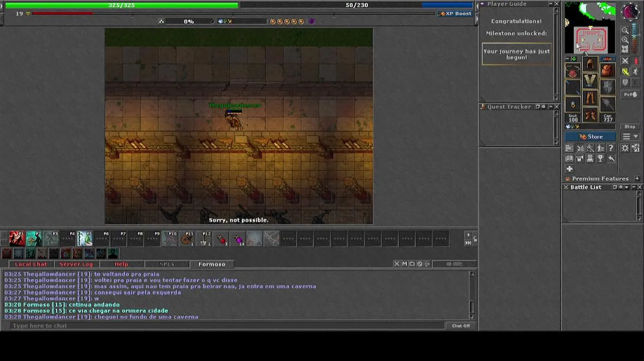
Task: Open the ignore list chat button
Action: [x=420, y=264]
